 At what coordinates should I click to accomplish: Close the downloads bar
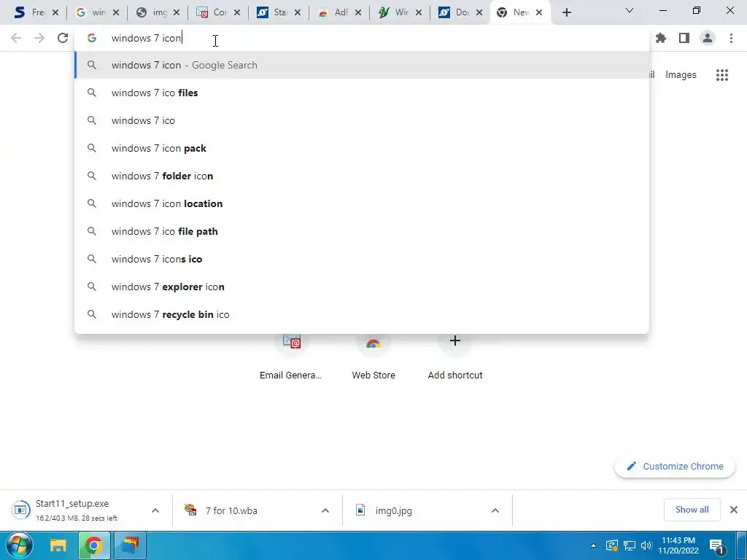[734, 510]
